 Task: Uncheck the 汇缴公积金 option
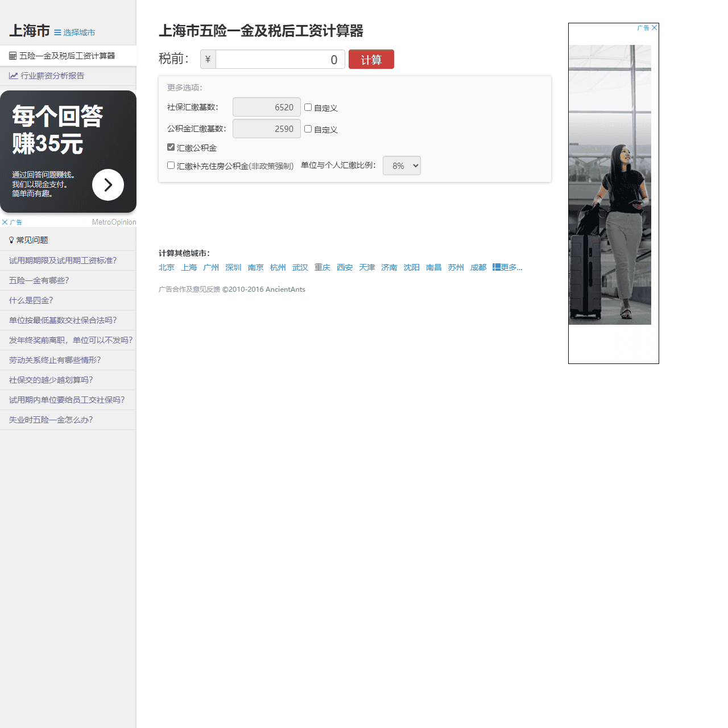(x=171, y=147)
